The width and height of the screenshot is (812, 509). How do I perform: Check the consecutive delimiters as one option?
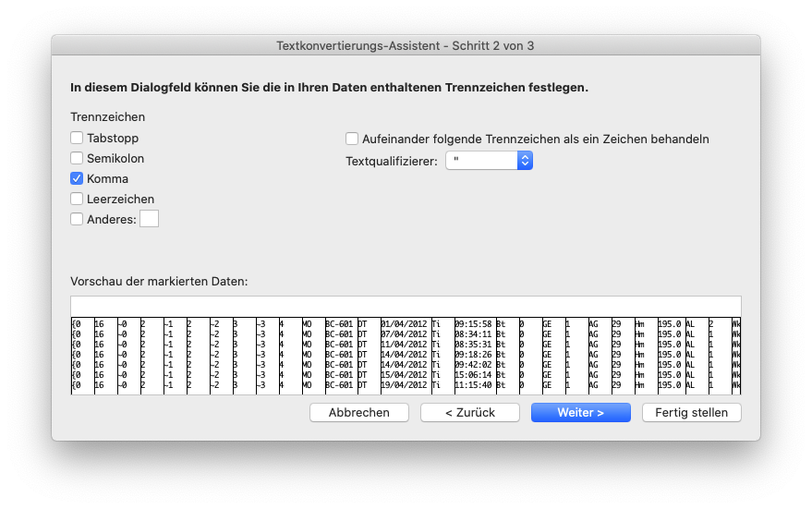[x=352, y=139]
